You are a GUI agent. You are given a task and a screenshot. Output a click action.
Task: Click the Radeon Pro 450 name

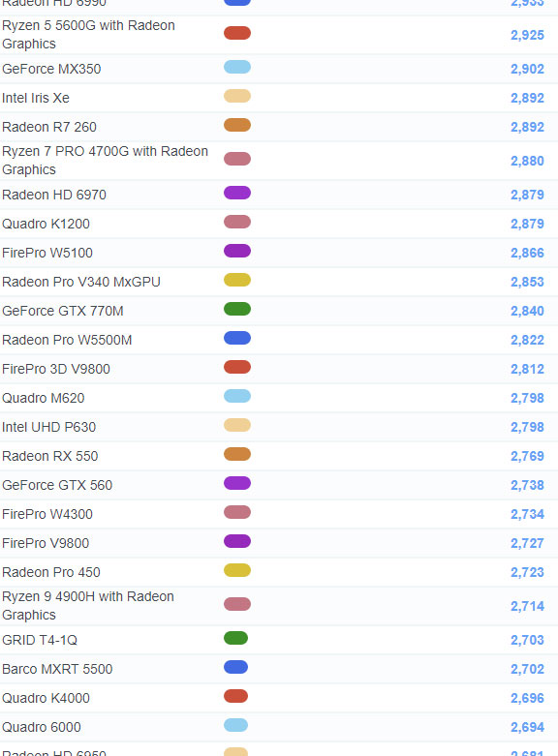click(x=51, y=572)
